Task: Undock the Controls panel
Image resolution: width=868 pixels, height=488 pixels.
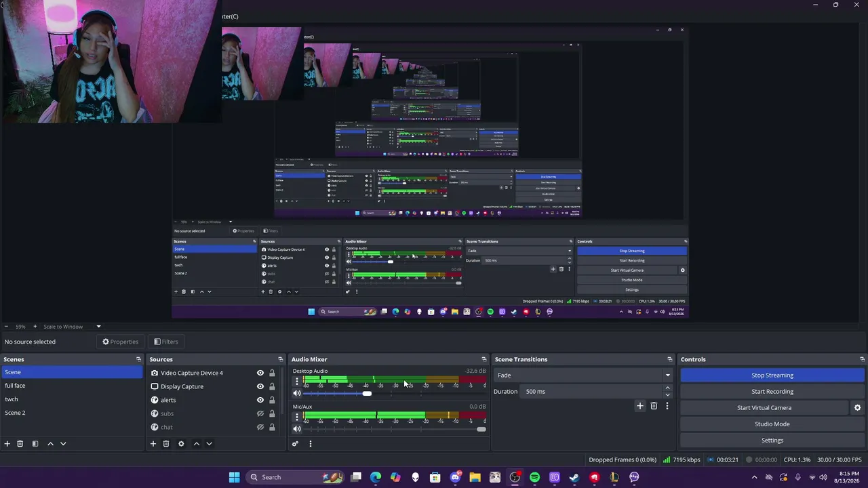Action: click(862, 359)
